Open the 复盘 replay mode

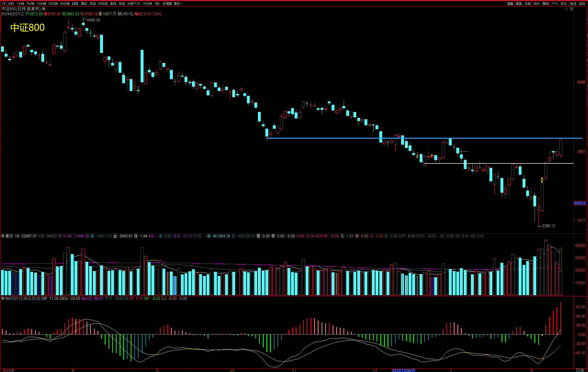coord(519,4)
